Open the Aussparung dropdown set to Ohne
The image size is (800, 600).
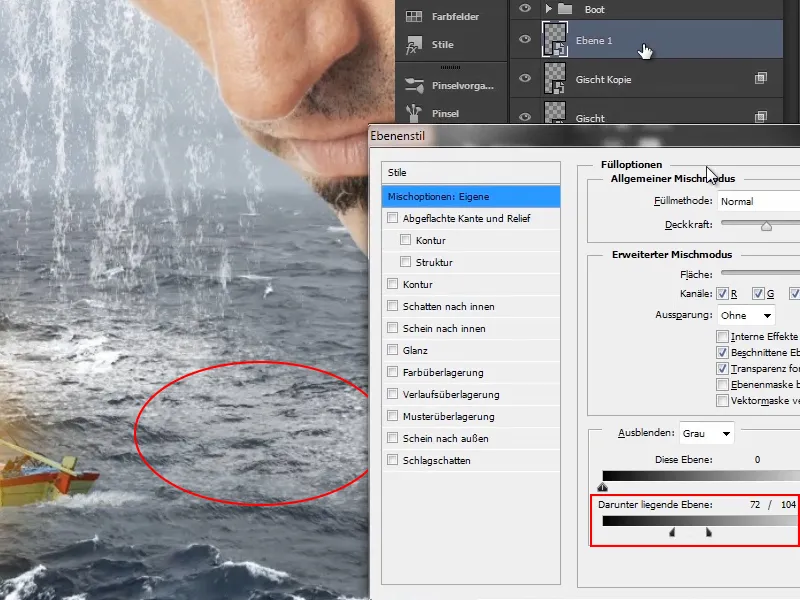click(746, 315)
